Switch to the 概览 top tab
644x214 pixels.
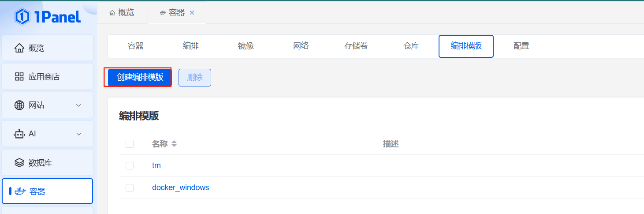121,12
